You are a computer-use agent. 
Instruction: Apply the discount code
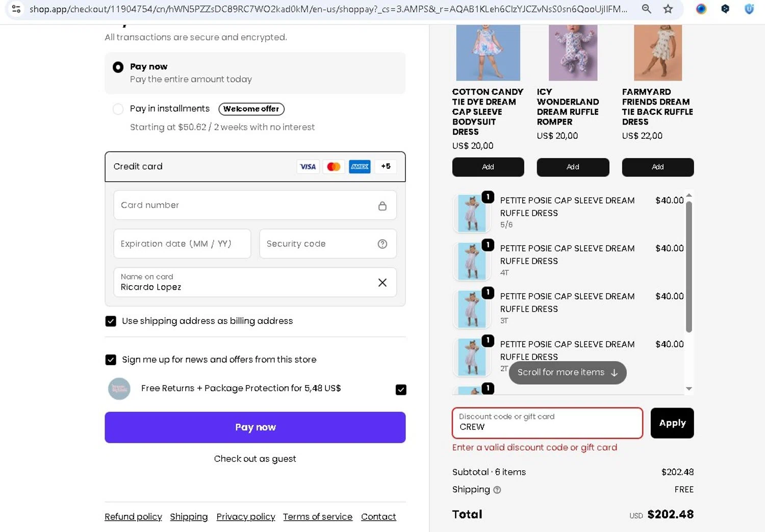click(672, 423)
